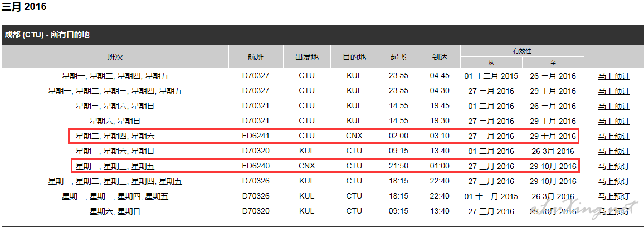Click the 目的地 column header
This screenshot has height=227, width=644.
coord(354,57)
